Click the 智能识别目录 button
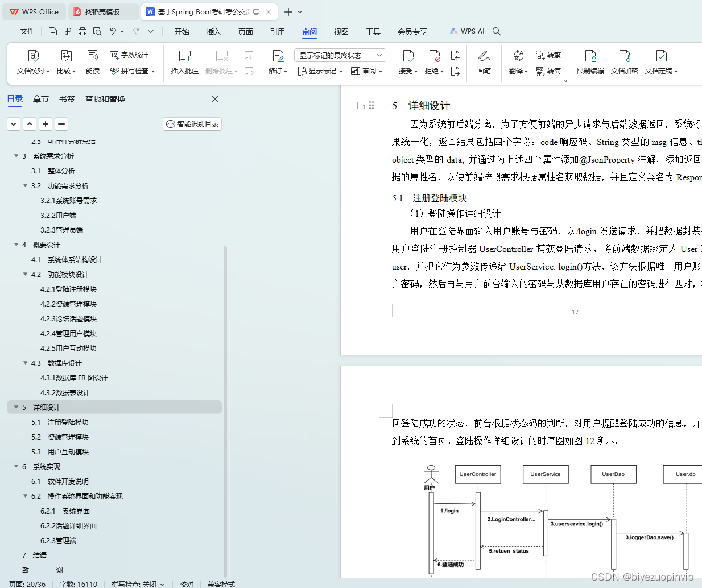The image size is (702, 588). tap(192, 123)
